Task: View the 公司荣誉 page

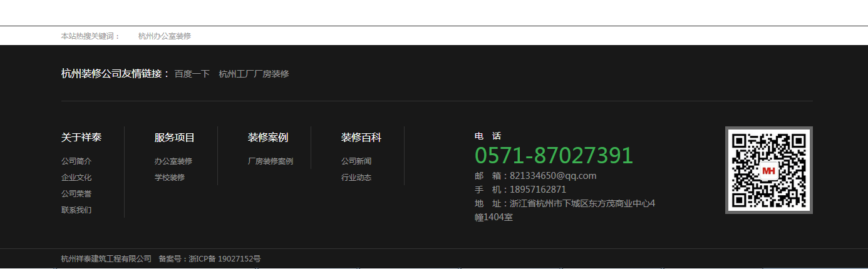Action: point(76,194)
